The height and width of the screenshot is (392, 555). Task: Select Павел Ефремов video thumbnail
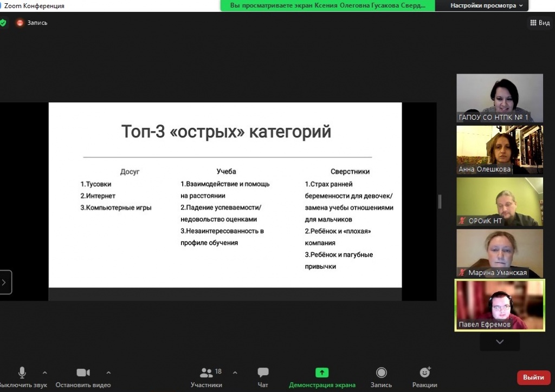click(x=499, y=305)
